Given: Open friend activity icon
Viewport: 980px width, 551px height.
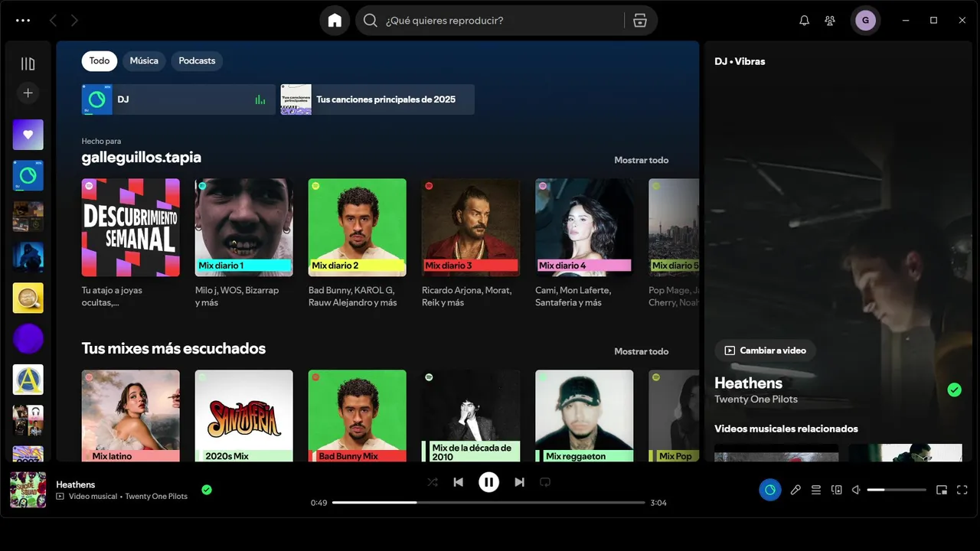Looking at the screenshot, I should tap(830, 21).
